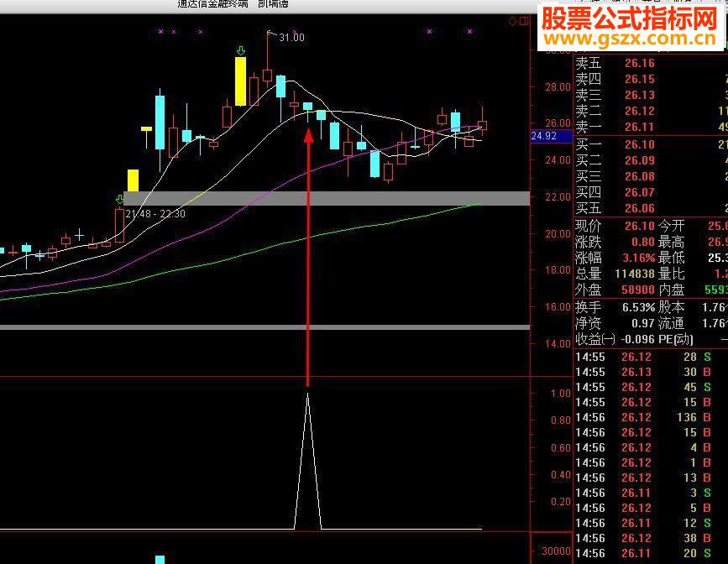Click the 买五 bid row at 26.06

pyautogui.click(x=651, y=208)
